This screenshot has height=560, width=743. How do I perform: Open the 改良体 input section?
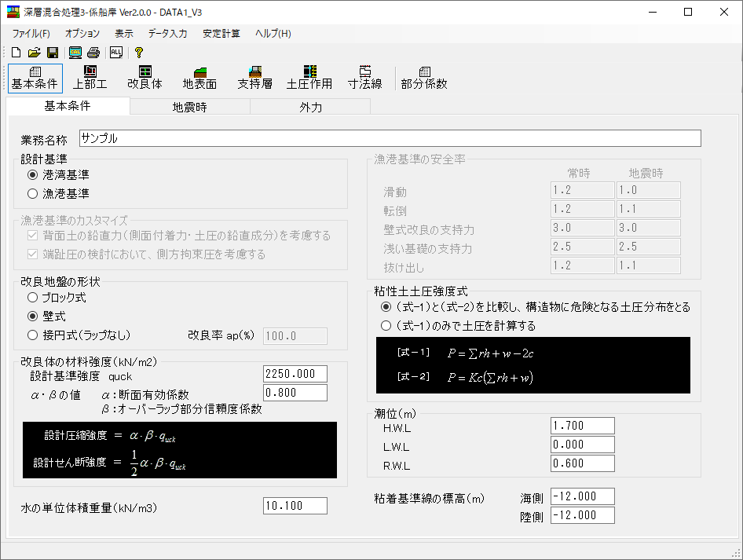click(145, 77)
